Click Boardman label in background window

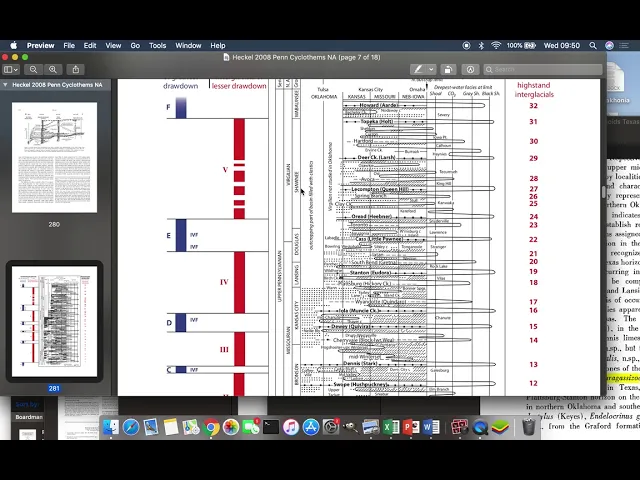29,417
